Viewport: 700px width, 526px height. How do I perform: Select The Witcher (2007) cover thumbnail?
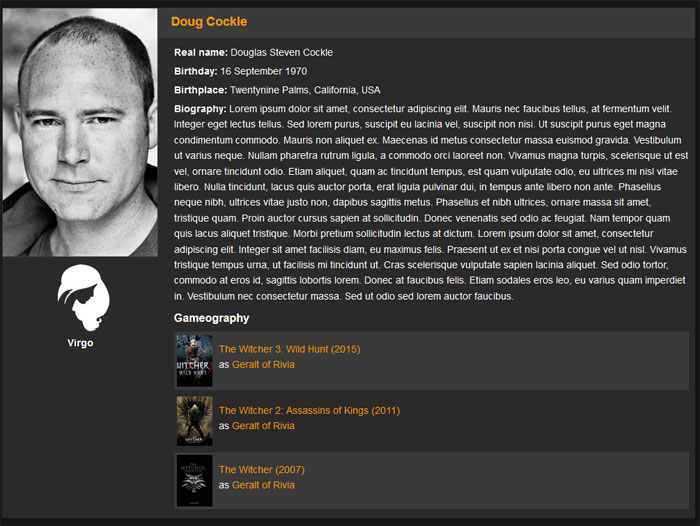coord(194,480)
